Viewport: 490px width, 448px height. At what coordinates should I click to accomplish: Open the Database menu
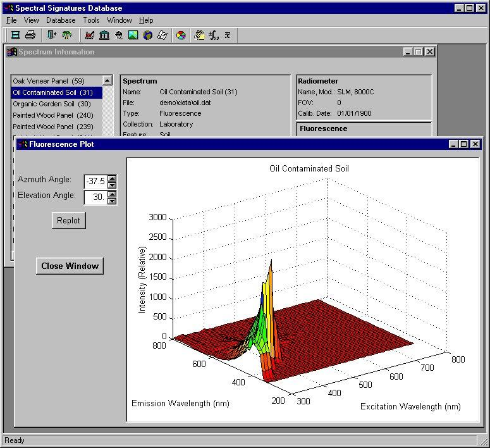click(x=61, y=20)
